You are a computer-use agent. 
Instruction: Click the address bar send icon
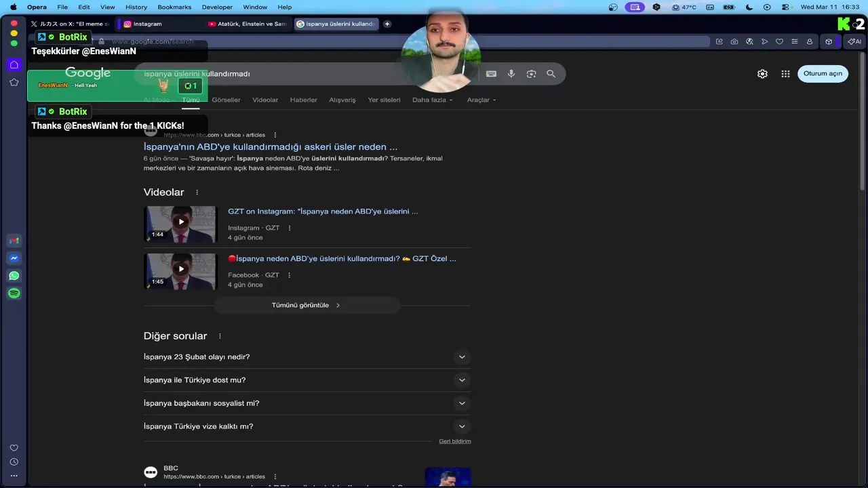click(764, 41)
